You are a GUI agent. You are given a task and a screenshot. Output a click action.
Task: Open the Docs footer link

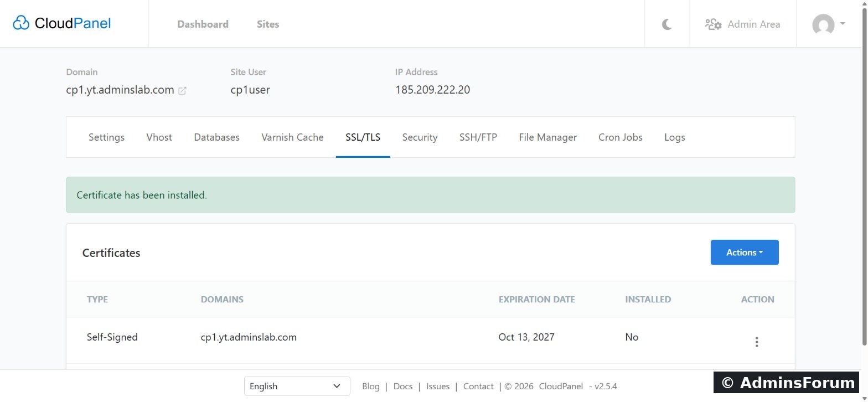[x=403, y=386]
